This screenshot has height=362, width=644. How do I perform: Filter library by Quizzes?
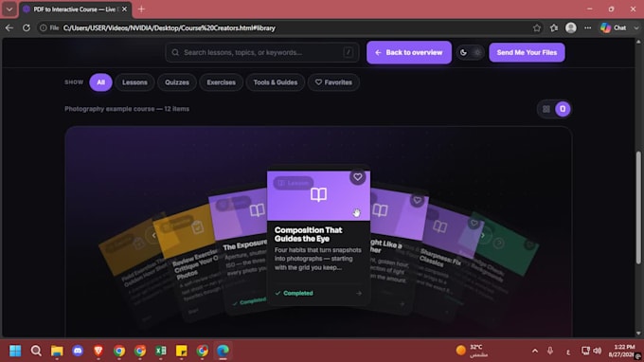(177, 82)
